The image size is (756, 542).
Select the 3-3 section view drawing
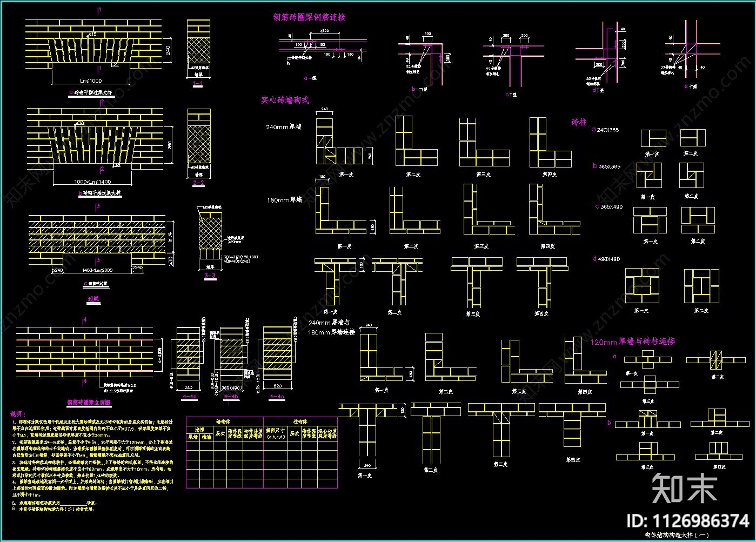coord(210,231)
